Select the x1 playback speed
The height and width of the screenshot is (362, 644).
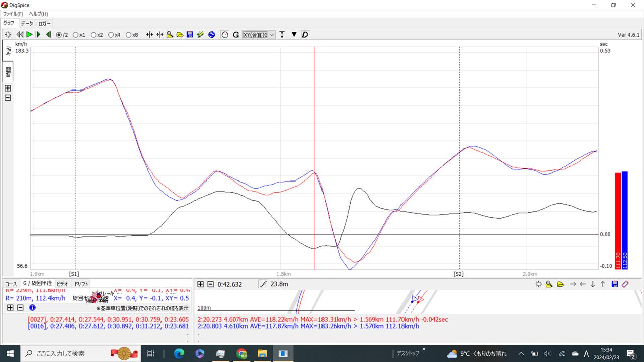coord(79,35)
